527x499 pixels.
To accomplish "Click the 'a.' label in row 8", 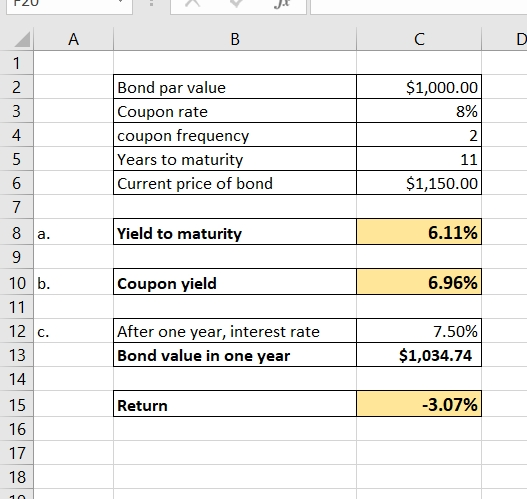I will click(44, 234).
